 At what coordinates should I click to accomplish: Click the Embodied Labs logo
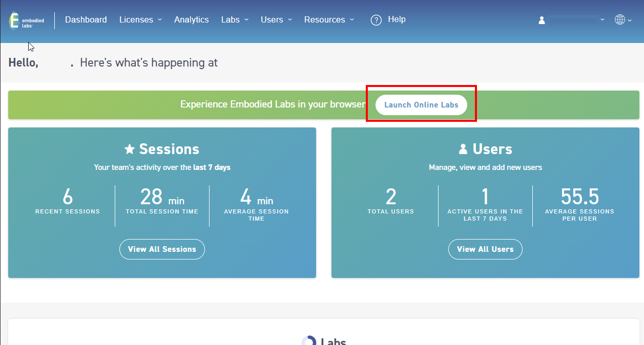pyautogui.click(x=26, y=20)
